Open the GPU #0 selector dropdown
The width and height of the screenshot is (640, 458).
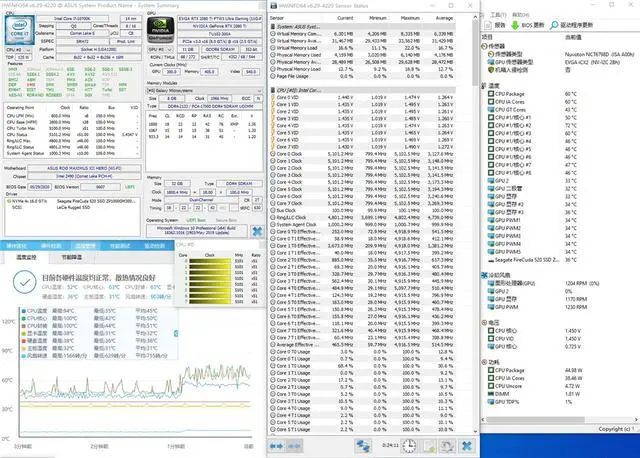click(160, 49)
